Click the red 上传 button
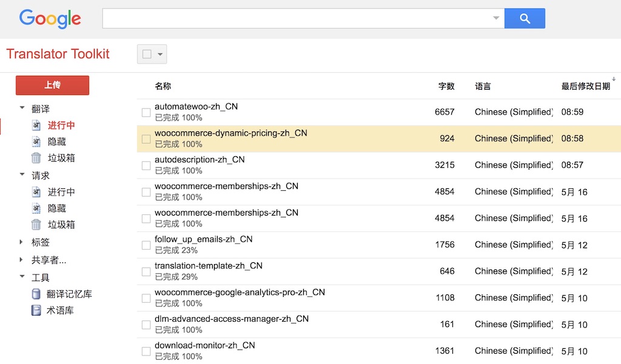The image size is (621, 364). 52,85
